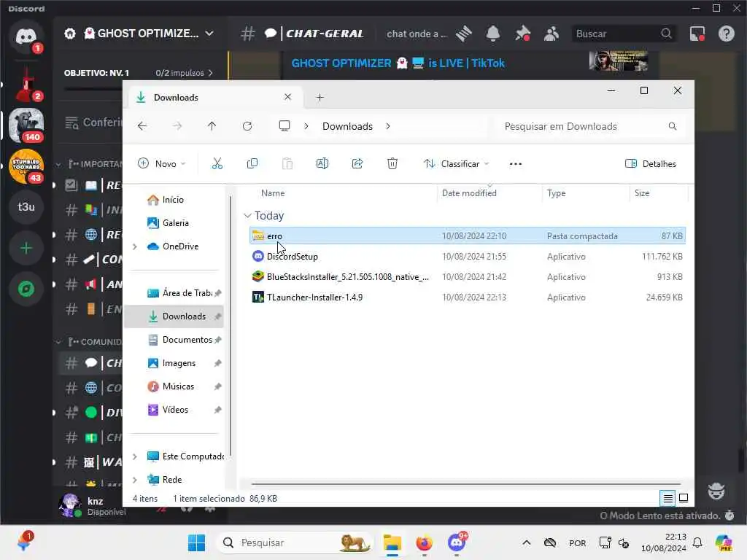This screenshot has width=747, height=560.
Task: Open Vídeos folder in navigation pane
Action: (175, 410)
